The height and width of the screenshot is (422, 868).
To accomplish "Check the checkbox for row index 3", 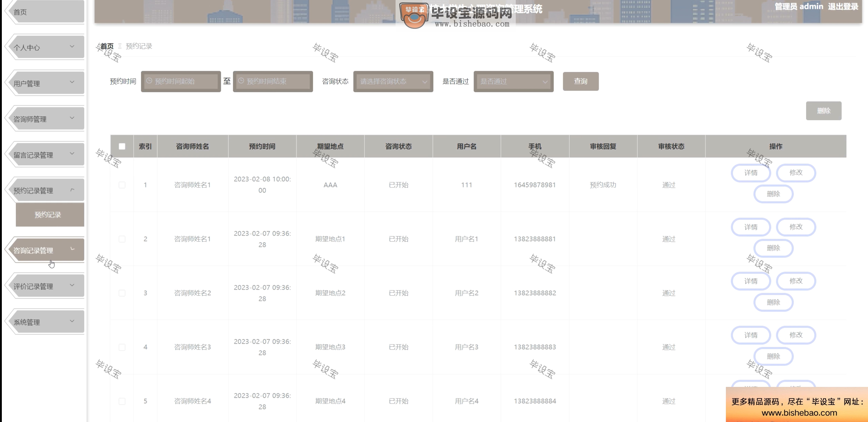I will (122, 293).
